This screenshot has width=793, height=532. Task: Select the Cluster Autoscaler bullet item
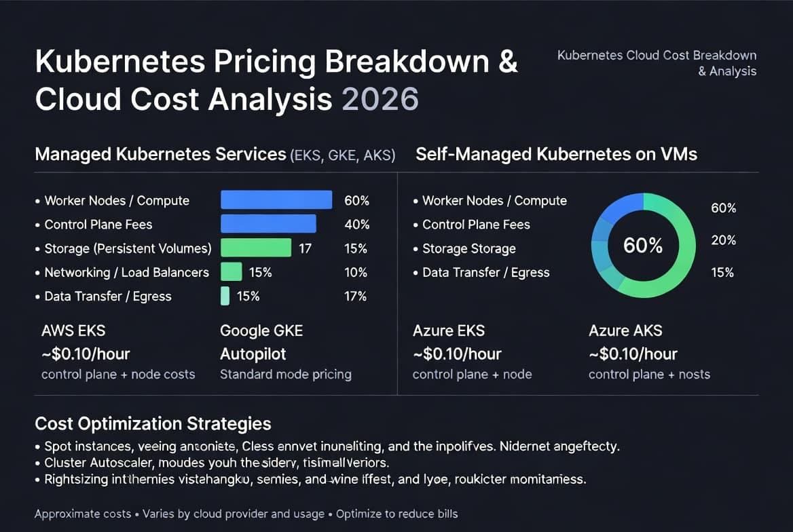point(212,462)
